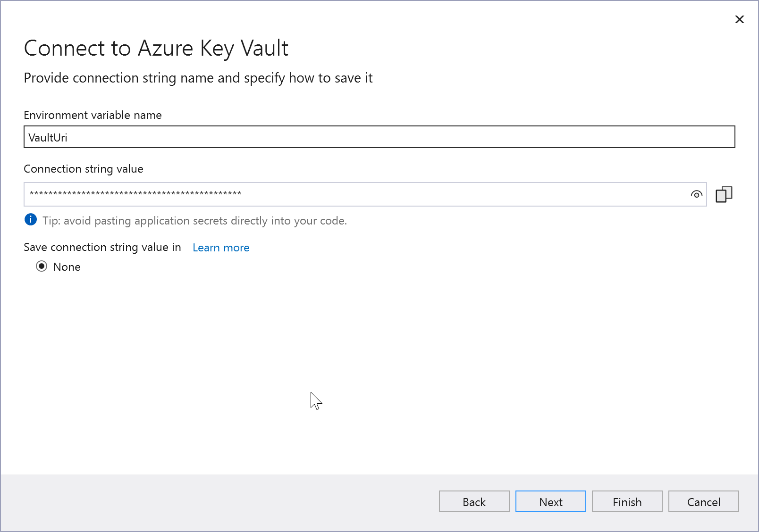
Task: Cancel the Azure Key Vault connection
Action: click(x=703, y=501)
